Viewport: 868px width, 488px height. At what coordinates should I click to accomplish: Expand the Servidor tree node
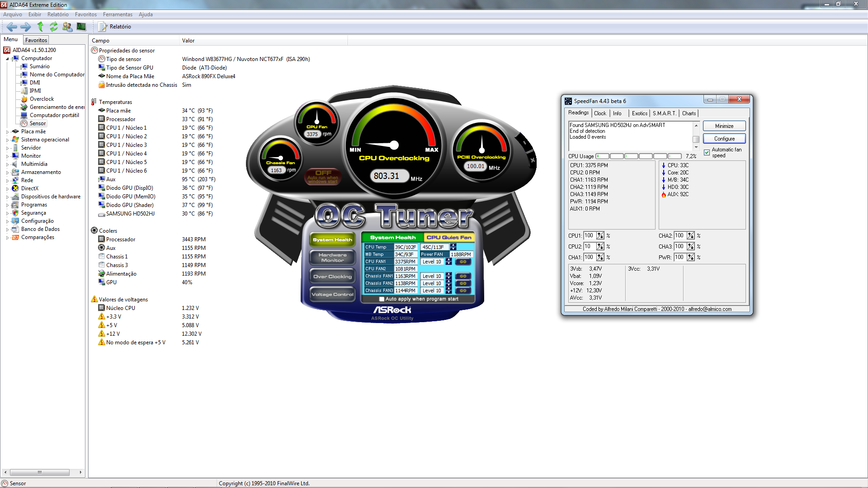(x=7, y=148)
